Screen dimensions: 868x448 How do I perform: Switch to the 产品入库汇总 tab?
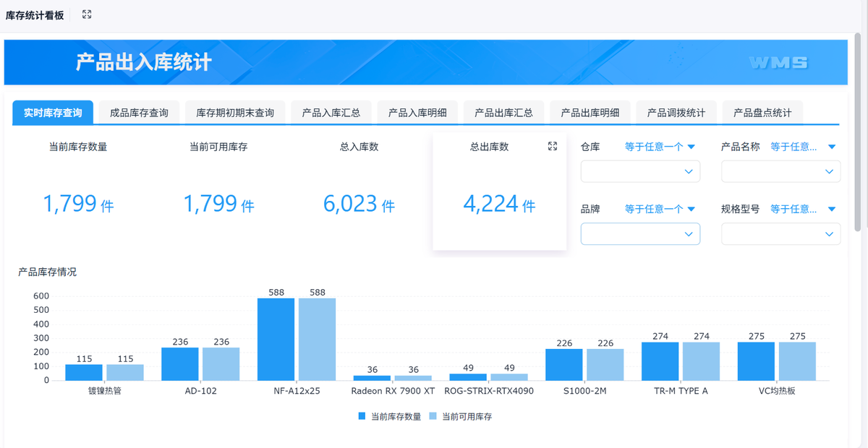(x=331, y=113)
